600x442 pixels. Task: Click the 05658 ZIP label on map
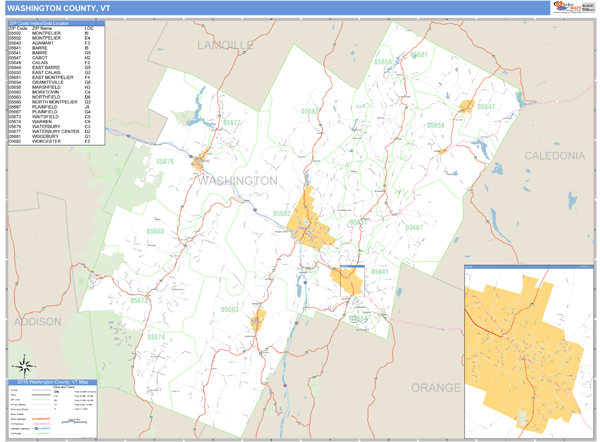(x=435, y=125)
